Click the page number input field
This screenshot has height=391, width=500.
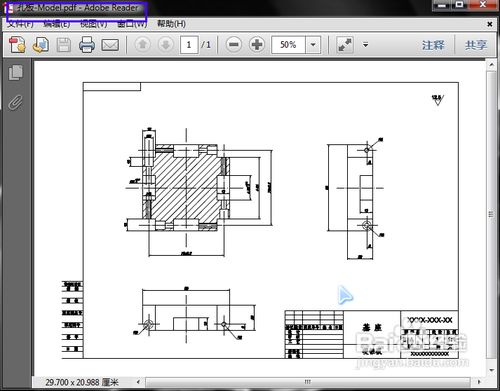point(189,45)
